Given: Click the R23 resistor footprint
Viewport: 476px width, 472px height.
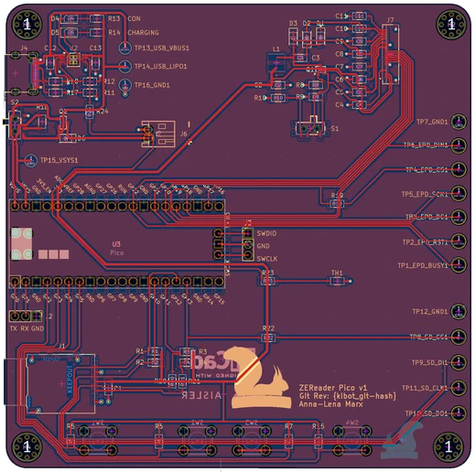Looking at the screenshot, I should click(268, 281).
